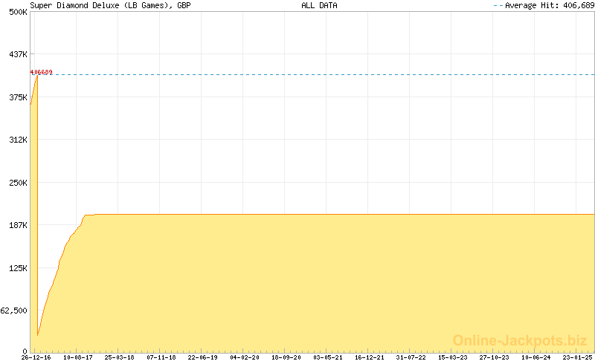This screenshot has width=595, height=364.
Task: Click the 16-12-21 date label
Action: coord(370,357)
